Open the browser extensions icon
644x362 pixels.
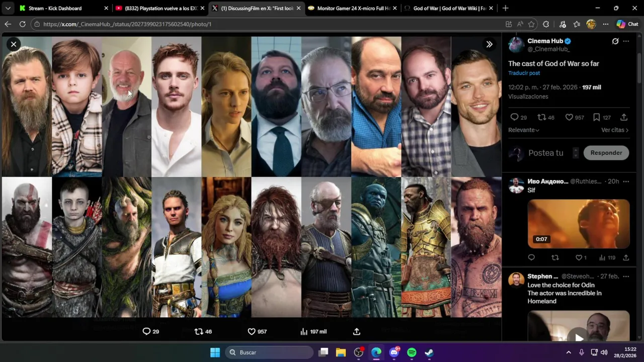[546, 24]
